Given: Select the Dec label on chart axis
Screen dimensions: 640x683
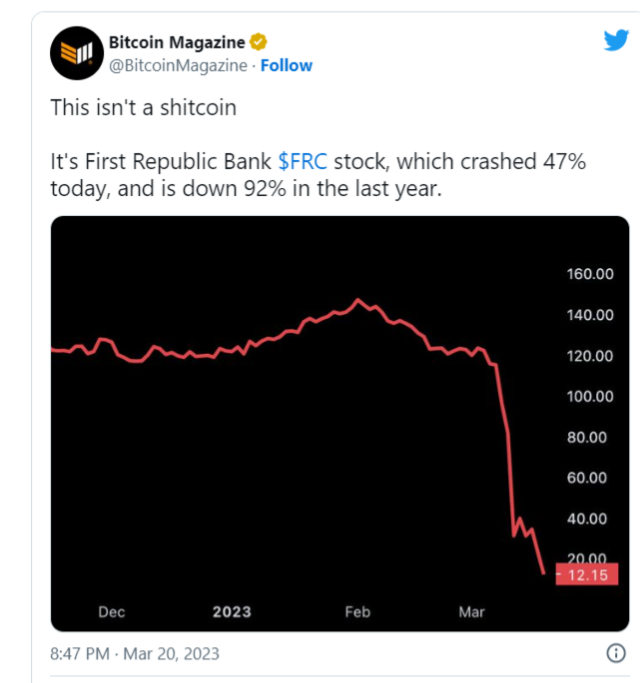Looking at the screenshot, I should click(x=112, y=611).
